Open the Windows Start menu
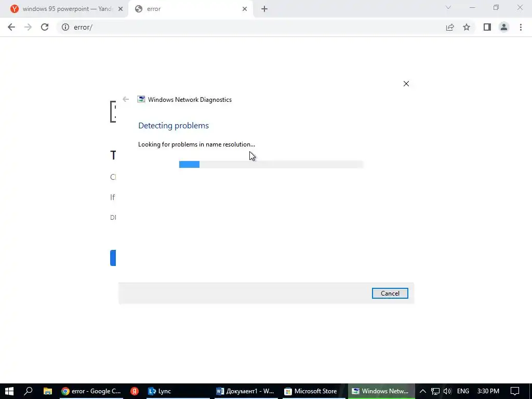Viewport: 532px width, 399px height. point(9,391)
